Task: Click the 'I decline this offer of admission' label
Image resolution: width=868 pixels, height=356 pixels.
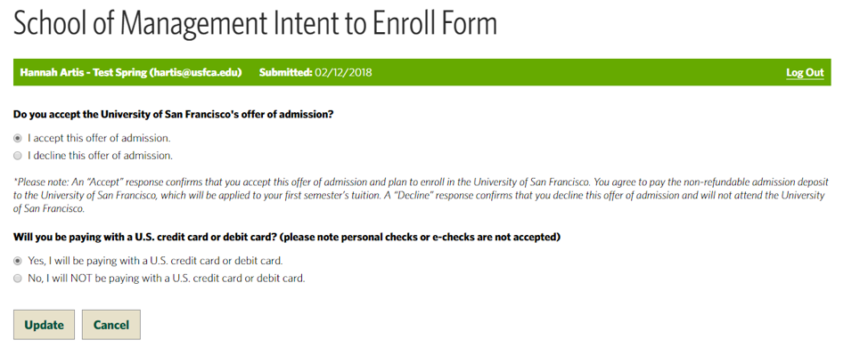Action: tap(100, 155)
